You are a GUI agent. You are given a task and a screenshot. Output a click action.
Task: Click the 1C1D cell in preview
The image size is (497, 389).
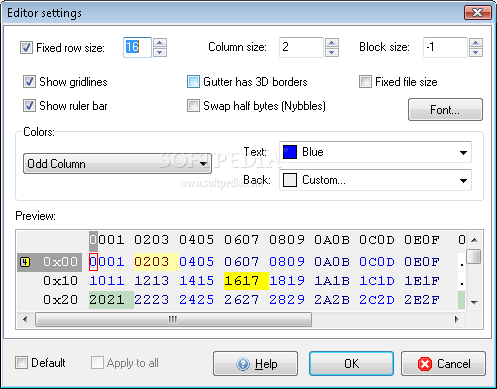pyautogui.click(x=377, y=281)
